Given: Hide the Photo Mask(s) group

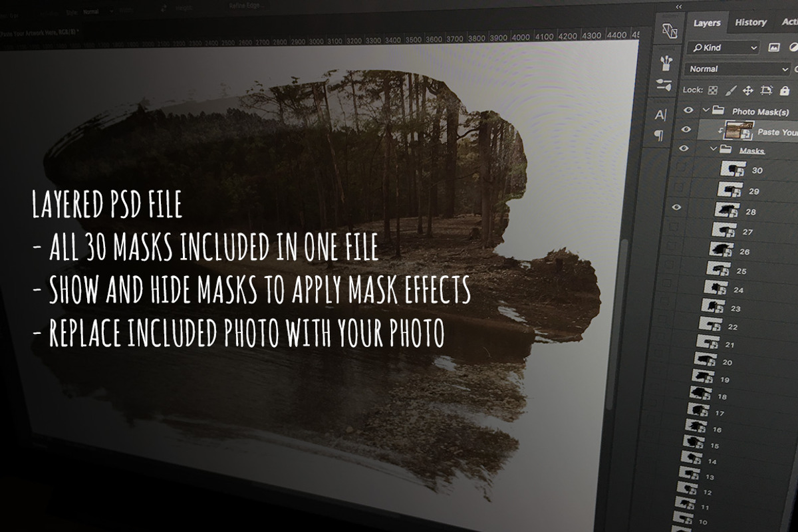Looking at the screenshot, I should pos(688,110).
